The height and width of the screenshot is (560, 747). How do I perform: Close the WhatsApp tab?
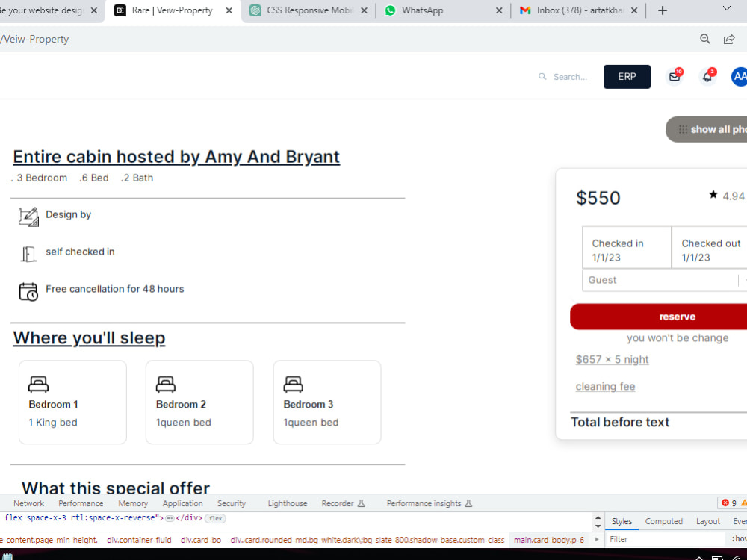[499, 10]
